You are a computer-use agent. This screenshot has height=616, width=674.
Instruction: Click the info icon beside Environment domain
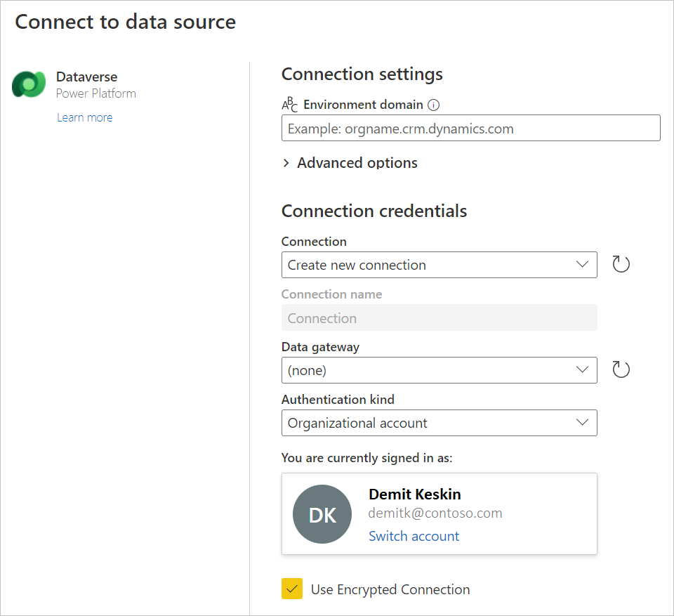point(433,105)
